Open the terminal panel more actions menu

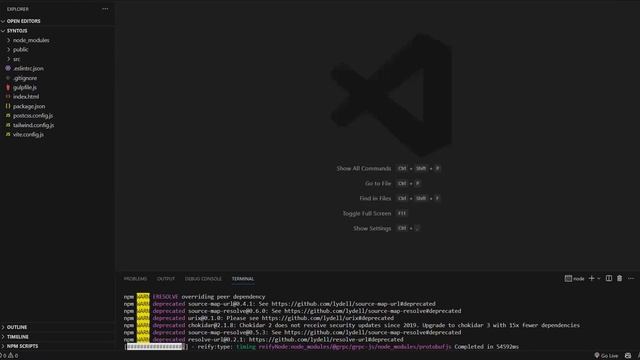click(631, 278)
